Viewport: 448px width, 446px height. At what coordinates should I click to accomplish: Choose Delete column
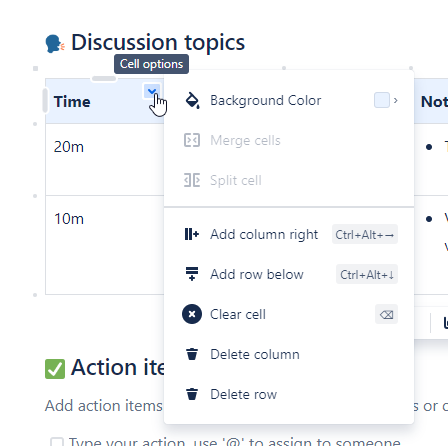click(289, 354)
